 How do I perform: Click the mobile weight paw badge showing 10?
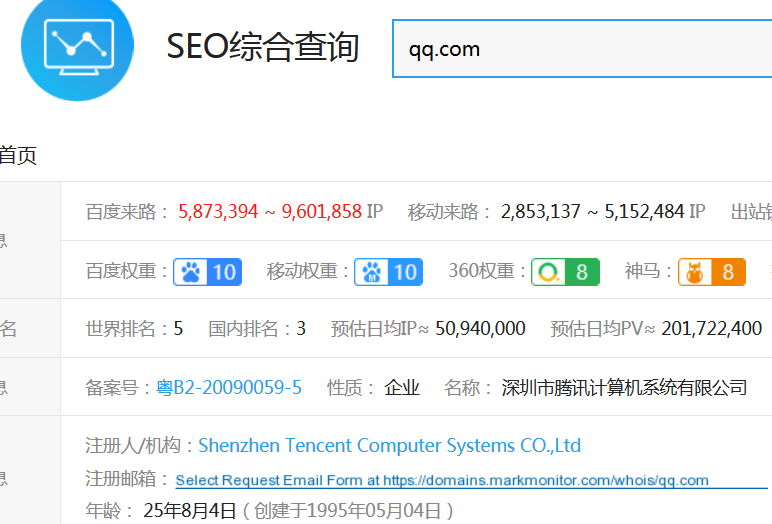(x=388, y=272)
